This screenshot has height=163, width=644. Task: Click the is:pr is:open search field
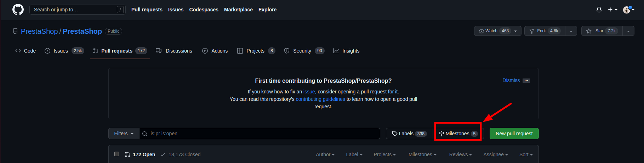pyautogui.click(x=260, y=134)
